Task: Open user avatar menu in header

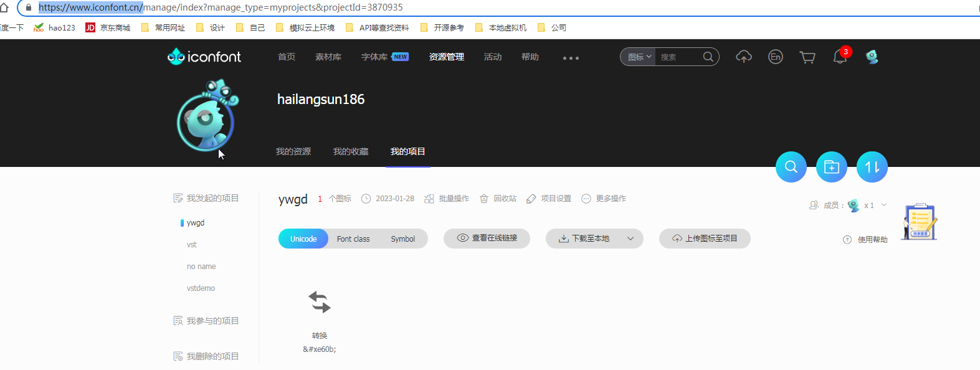Action: coord(872,57)
